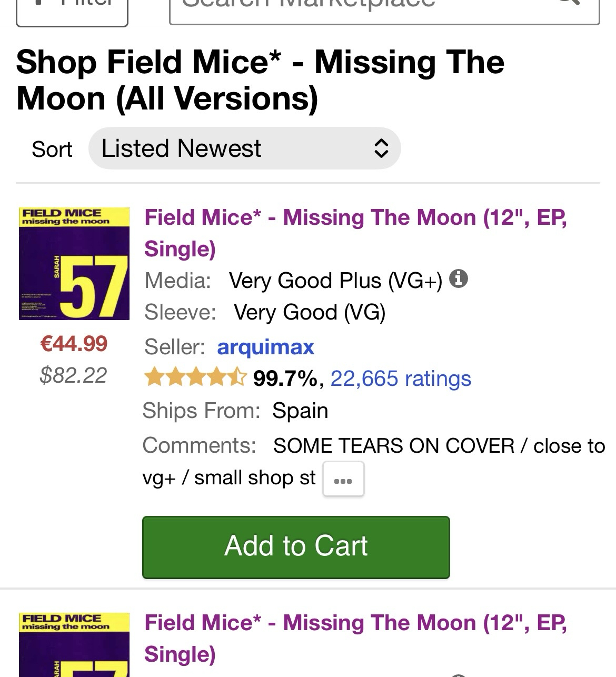Image resolution: width=616 pixels, height=677 pixels.
Task: Add the €44.99 record to cart
Action: coord(296,547)
